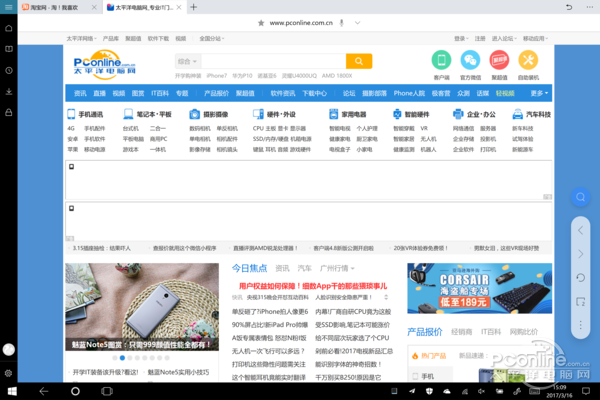This screenshot has width=600, height=400.
Task: Open the 企业·办公 category printer icon
Action: [x=458, y=114]
